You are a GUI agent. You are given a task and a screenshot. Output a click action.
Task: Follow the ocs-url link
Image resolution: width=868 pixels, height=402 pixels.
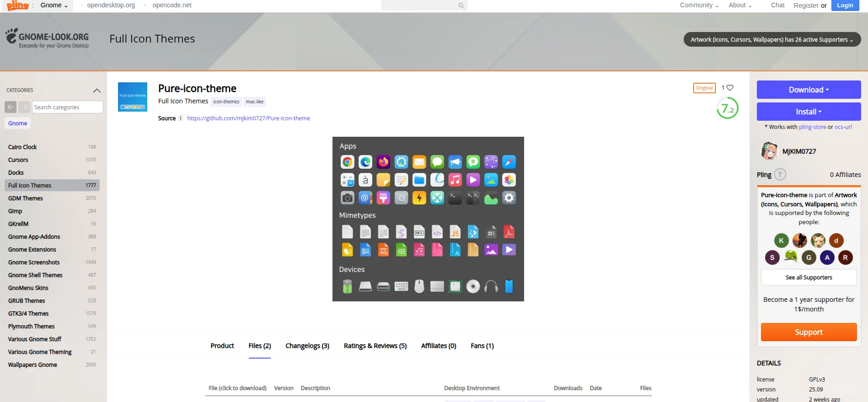coord(843,127)
